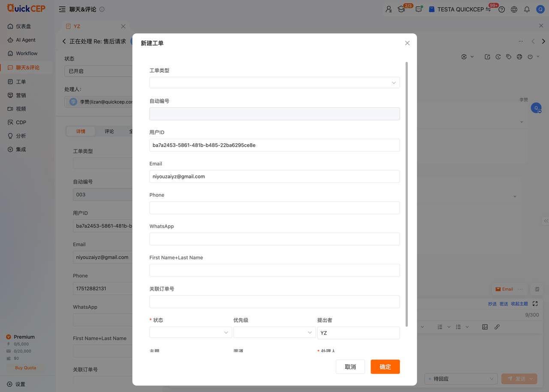Open the notifications bell icon
The height and width of the screenshot is (392, 549).
coord(527,9)
